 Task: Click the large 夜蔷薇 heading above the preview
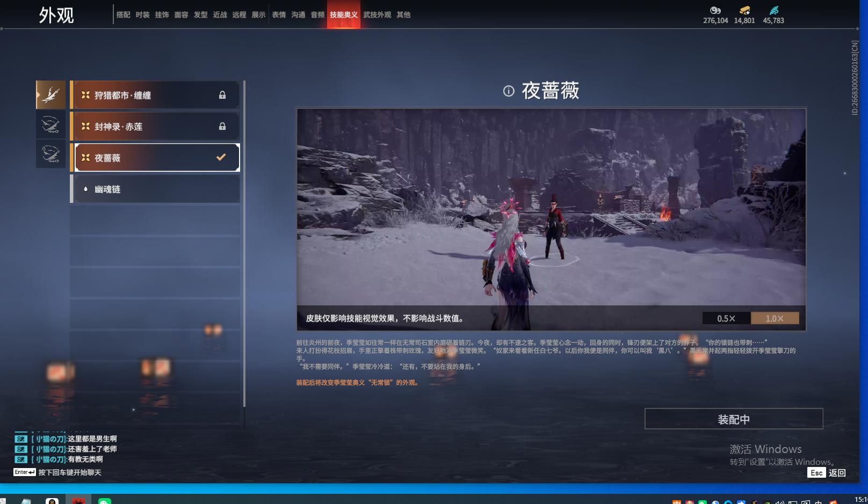pyautogui.click(x=551, y=91)
